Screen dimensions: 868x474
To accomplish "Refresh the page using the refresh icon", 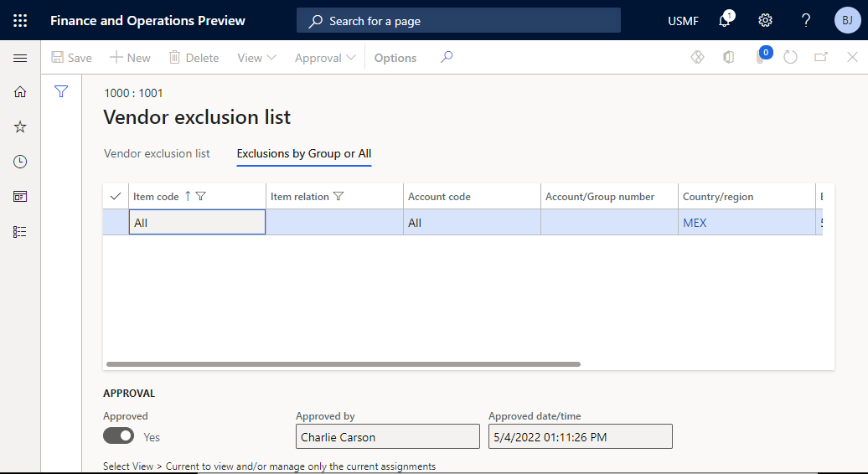I will pos(790,58).
